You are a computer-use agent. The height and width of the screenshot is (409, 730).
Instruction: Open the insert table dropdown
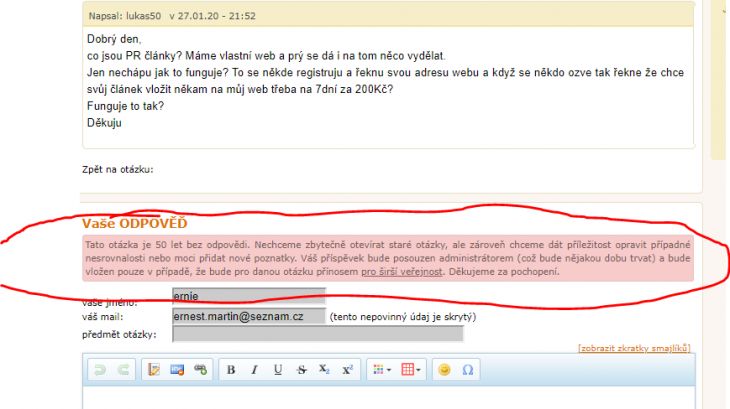411,370
